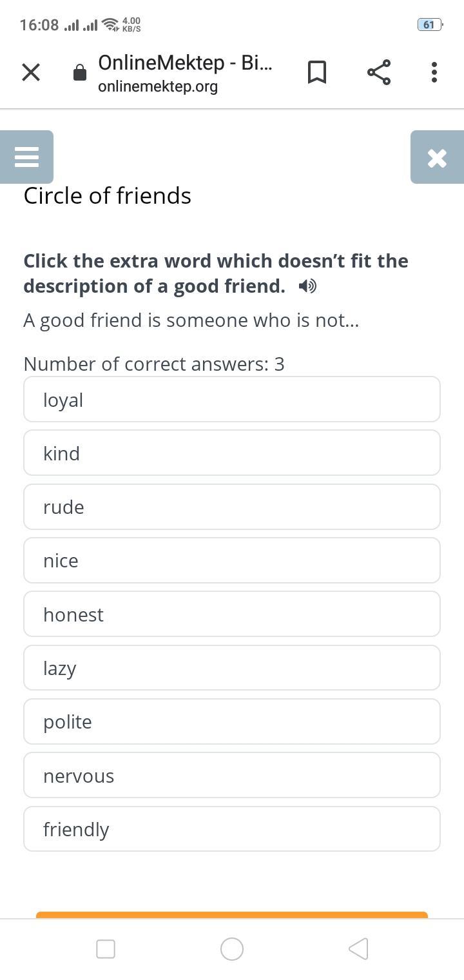Image resolution: width=464 pixels, height=980 pixels.
Task: Select the answer 'loyal'
Action: (x=232, y=400)
